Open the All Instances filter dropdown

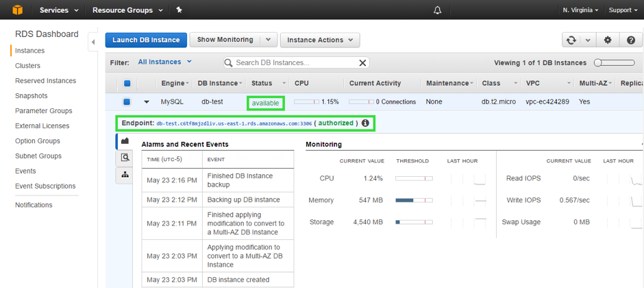(x=164, y=62)
